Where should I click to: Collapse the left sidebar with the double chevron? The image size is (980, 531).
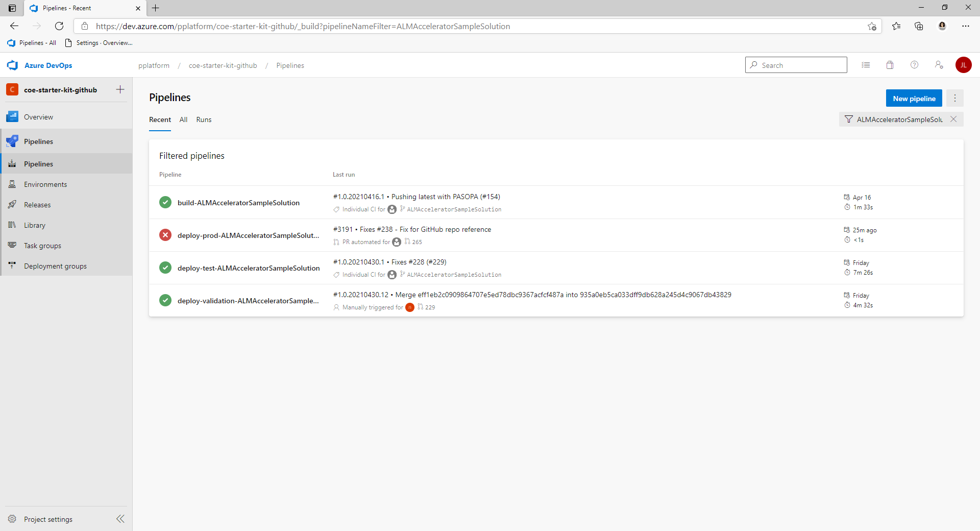click(x=120, y=519)
